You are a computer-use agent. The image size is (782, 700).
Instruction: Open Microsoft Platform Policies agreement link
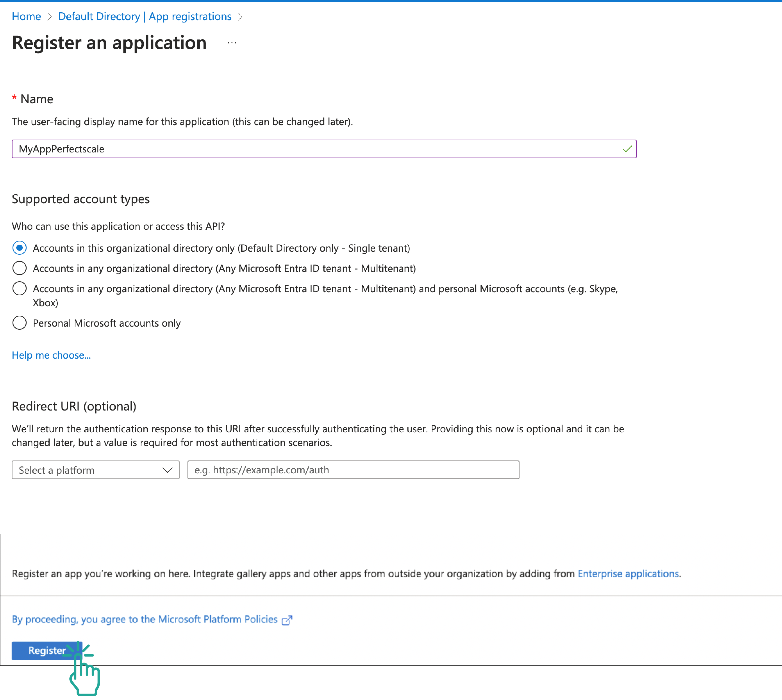[x=145, y=619]
